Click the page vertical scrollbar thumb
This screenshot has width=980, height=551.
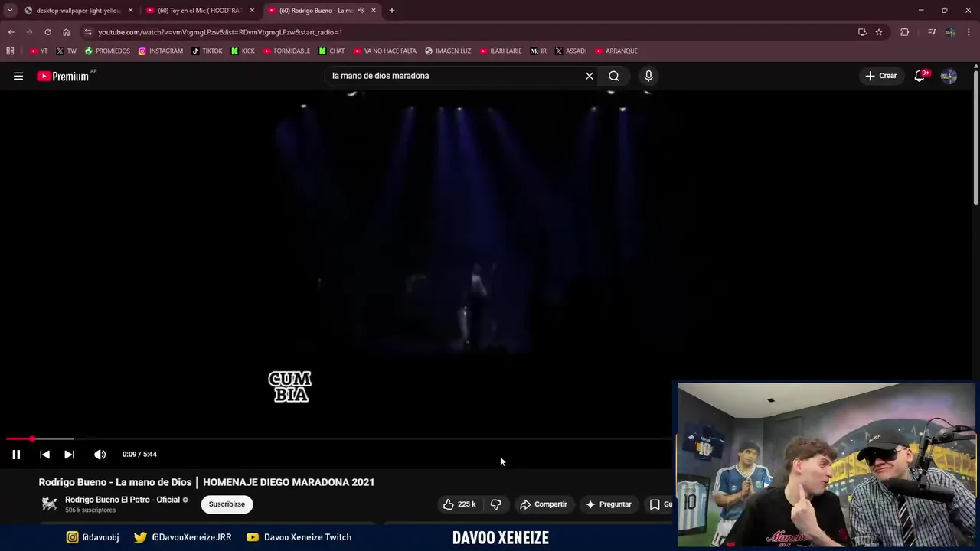tap(975, 138)
